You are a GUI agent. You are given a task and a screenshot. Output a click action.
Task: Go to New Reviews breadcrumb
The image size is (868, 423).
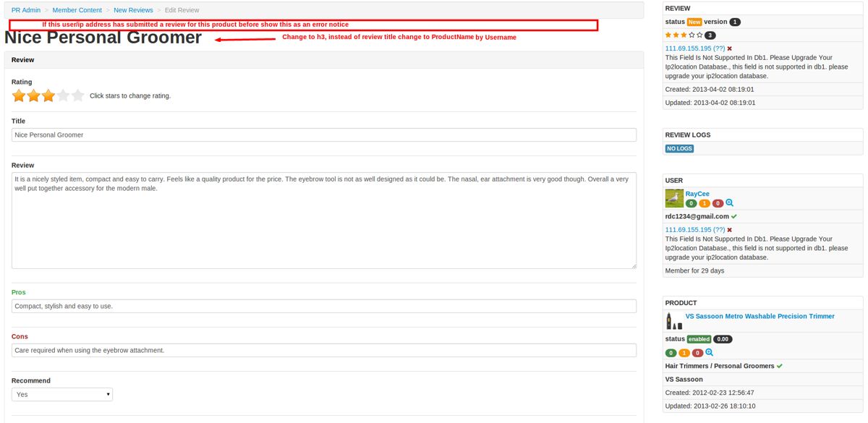tap(133, 10)
